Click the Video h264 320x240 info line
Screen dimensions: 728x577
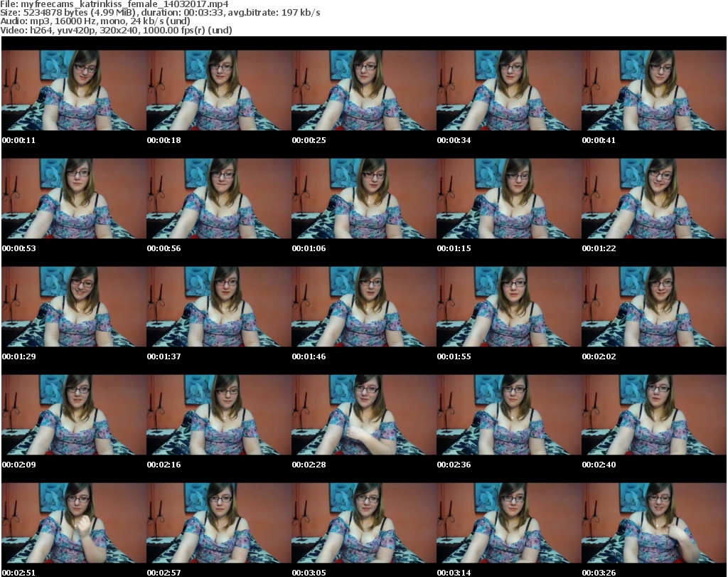(116, 30)
